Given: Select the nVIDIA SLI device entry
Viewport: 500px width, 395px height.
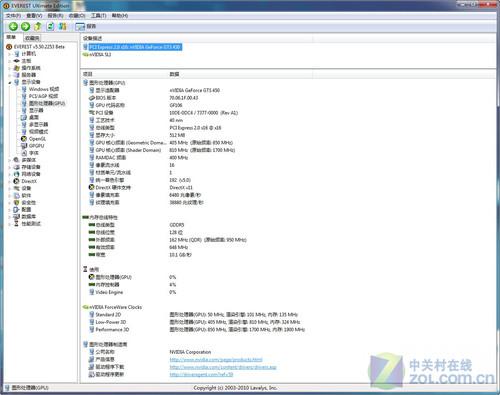Looking at the screenshot, I should click(100, 54).
